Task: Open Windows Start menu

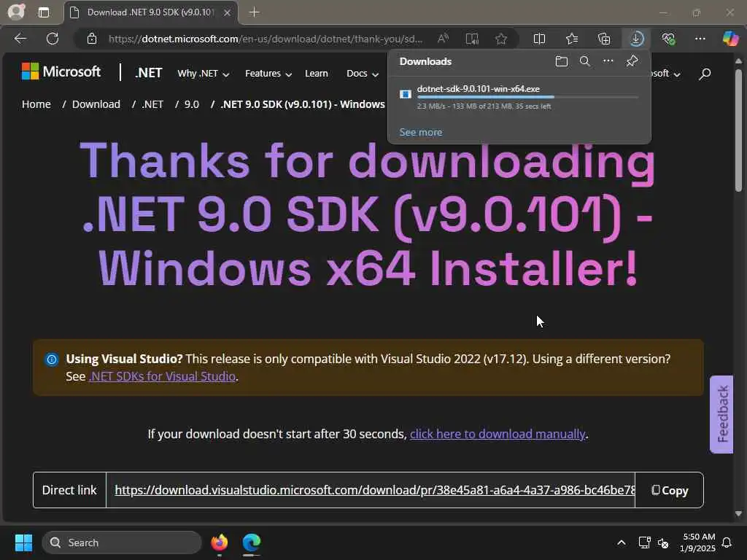Action: [x=23, y=542]
